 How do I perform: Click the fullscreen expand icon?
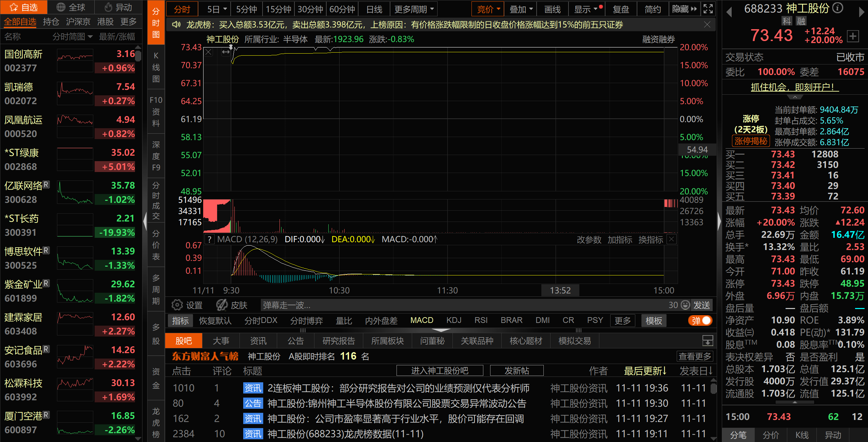[x=708, y=9]
